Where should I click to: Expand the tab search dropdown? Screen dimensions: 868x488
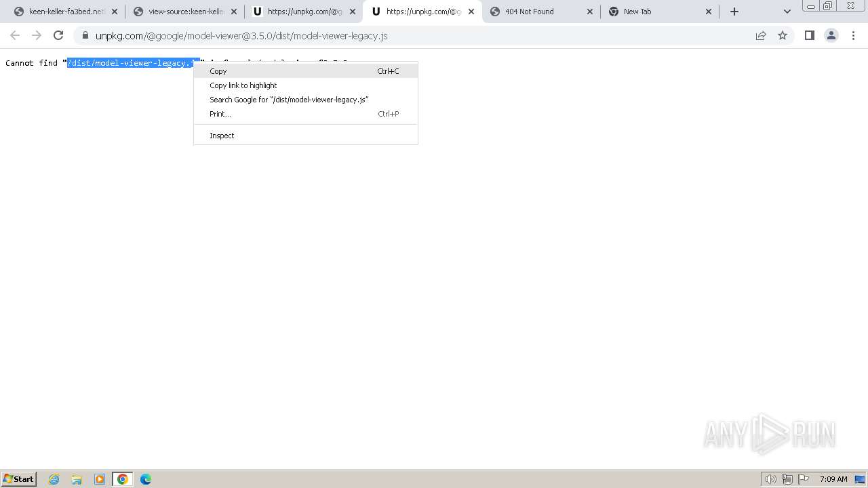[787, 12]
